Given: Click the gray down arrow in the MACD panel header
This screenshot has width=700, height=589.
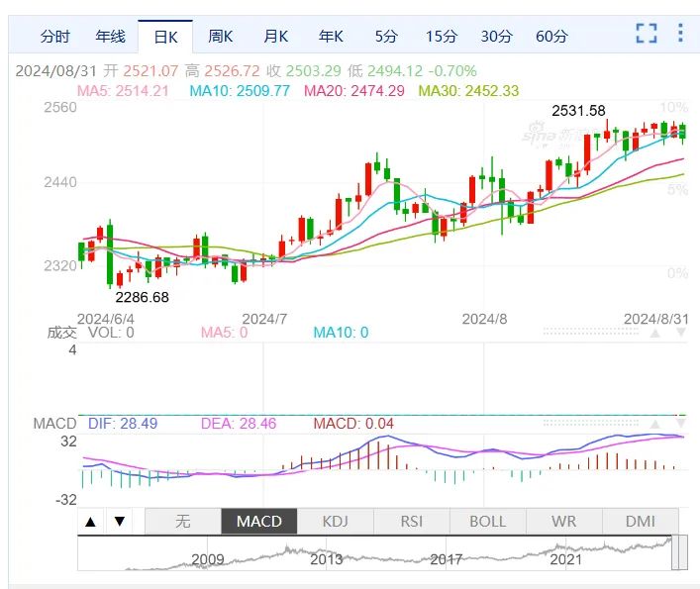Looking at the screenshot, I should tap(681, 424).
